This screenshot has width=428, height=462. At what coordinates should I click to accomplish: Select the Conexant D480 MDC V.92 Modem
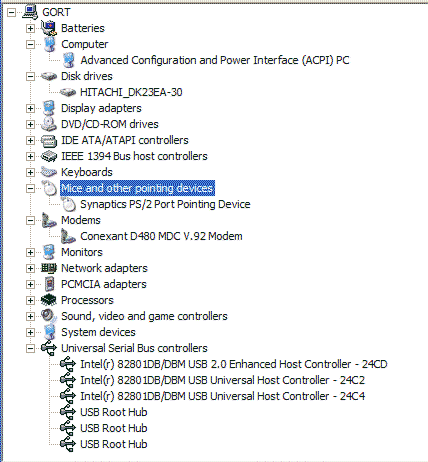pyautogui.click(x=161, y=236)
